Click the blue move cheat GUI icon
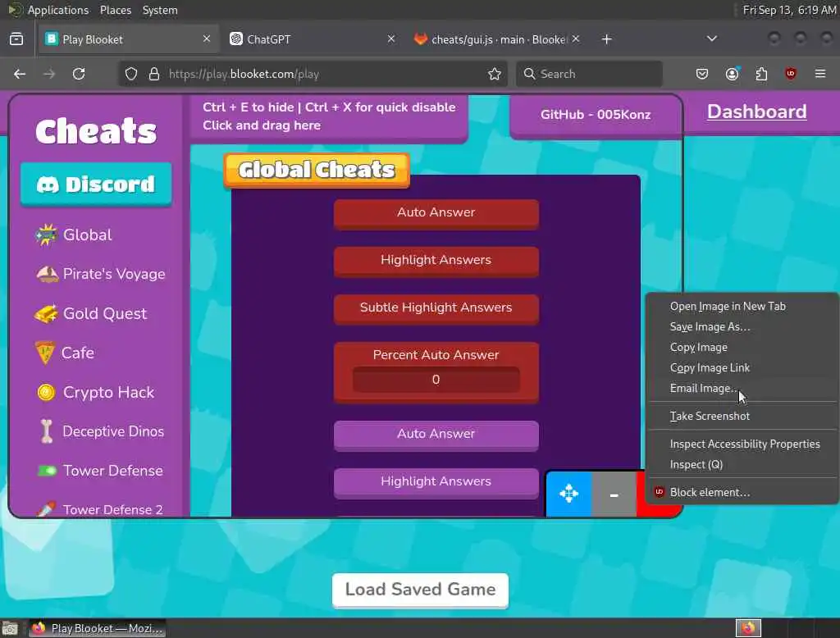Viewport: 840px width, 638px height. click(569, 494)
